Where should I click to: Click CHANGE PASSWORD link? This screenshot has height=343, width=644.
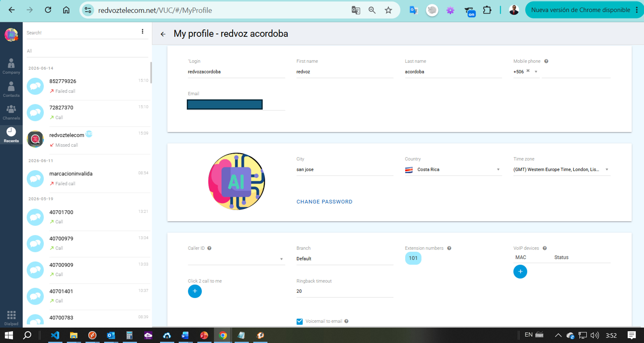click(x=324, y=202)
